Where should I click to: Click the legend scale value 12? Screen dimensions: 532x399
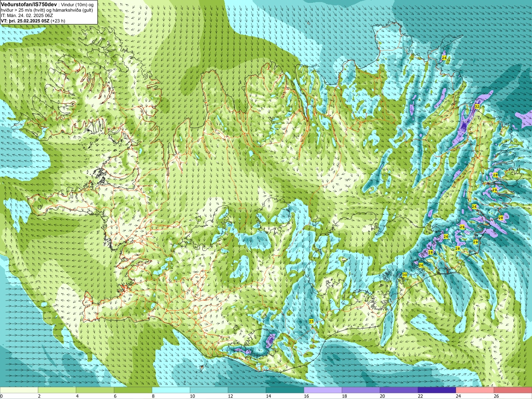[x=231, y=396]
